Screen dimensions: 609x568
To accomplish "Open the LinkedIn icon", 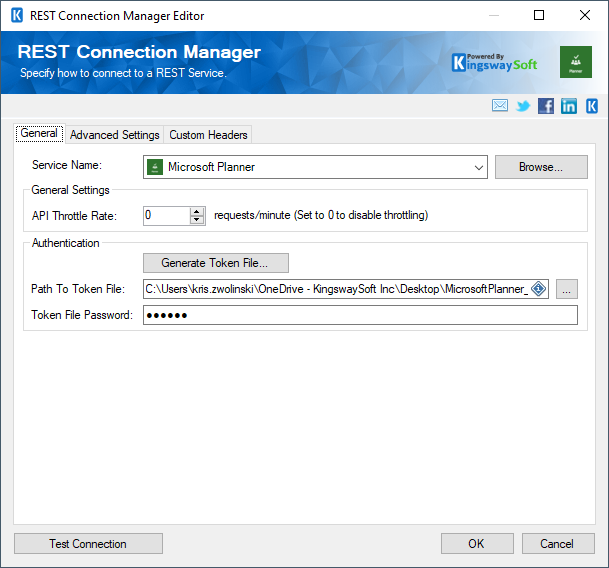I will 569,106.
